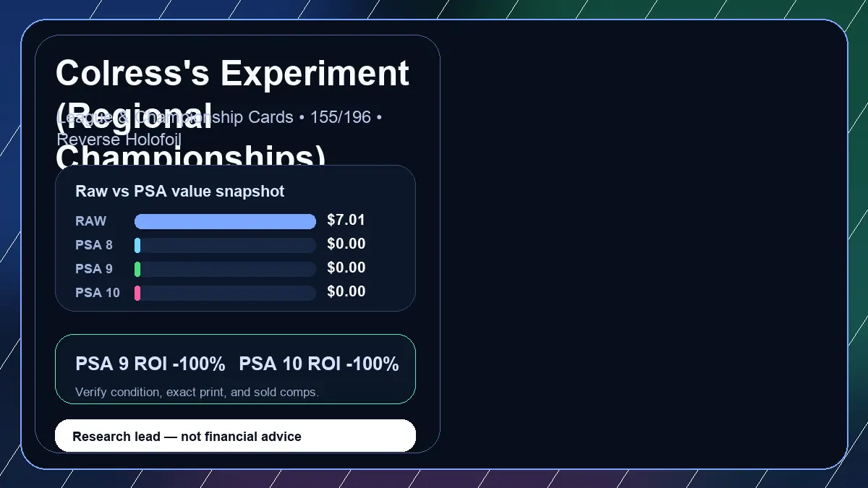Click the PSA 8 $0.00 value

(x=346, y=244)
